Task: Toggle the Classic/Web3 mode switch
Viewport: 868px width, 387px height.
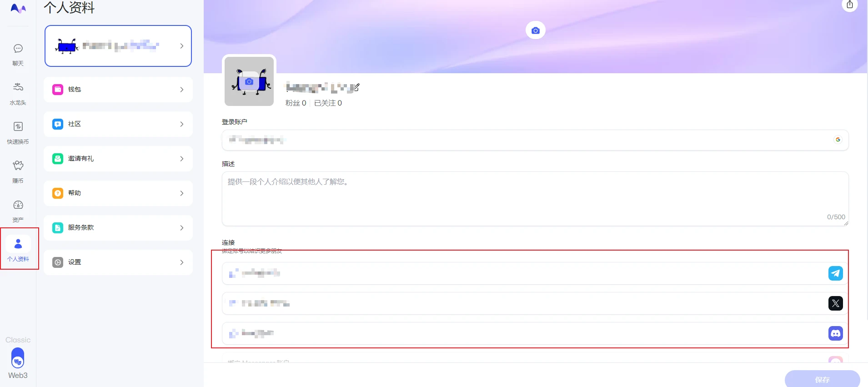Action: (18, 358)
